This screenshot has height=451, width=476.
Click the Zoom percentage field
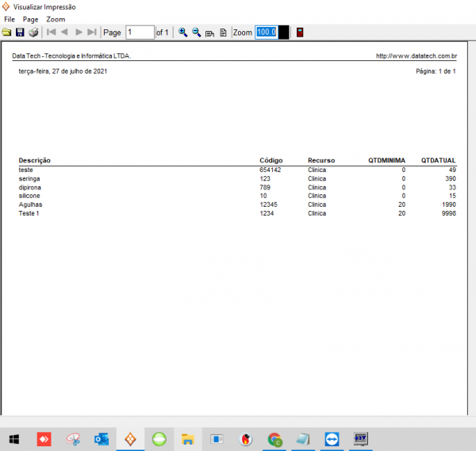266,32
